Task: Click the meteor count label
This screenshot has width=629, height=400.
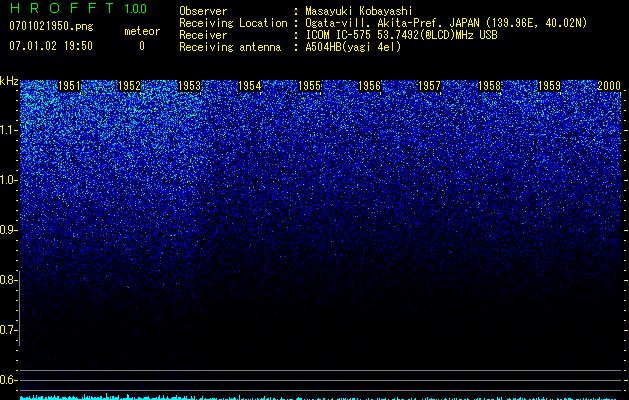Action: (142, 31)
